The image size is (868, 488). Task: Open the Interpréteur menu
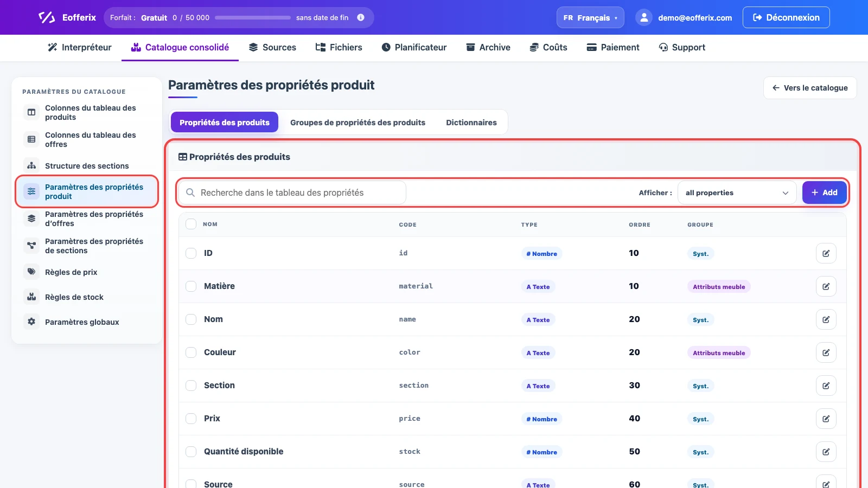[x=80, y=47]
